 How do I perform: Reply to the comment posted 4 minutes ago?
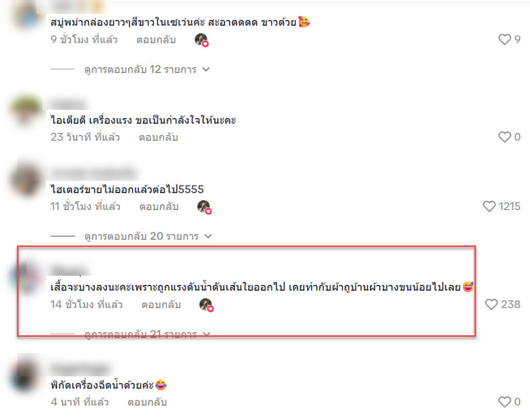pos(147,402)
